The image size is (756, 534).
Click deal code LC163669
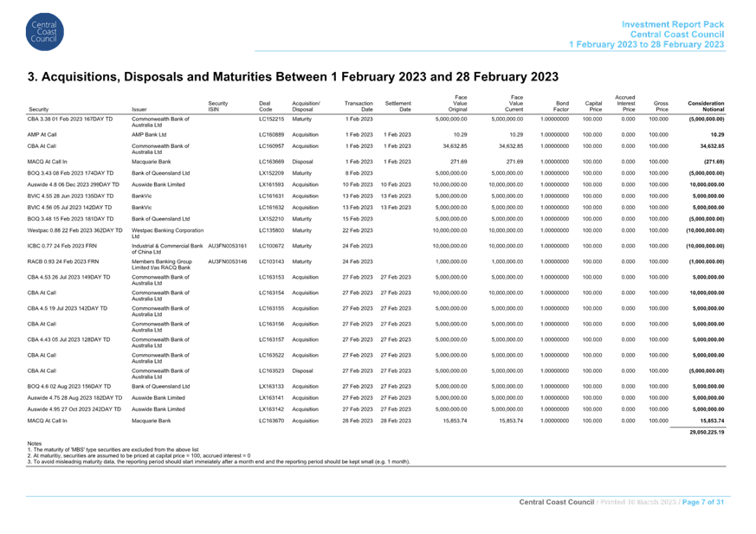pos(271,162)
